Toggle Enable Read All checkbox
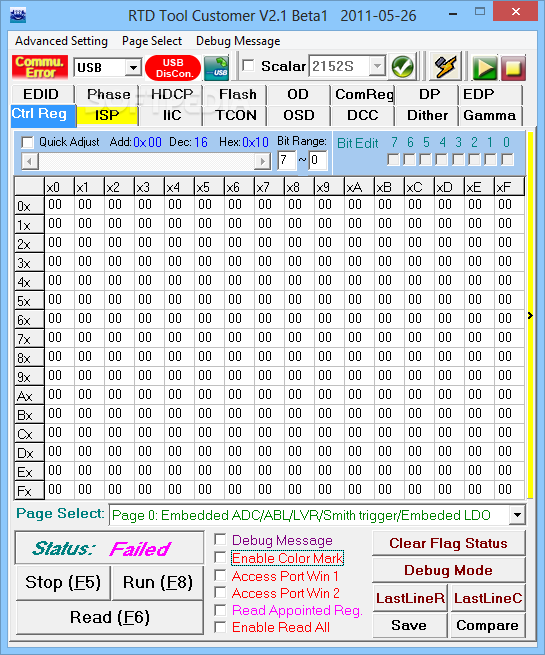Screen dimensions: 545x655 (220, 627)
